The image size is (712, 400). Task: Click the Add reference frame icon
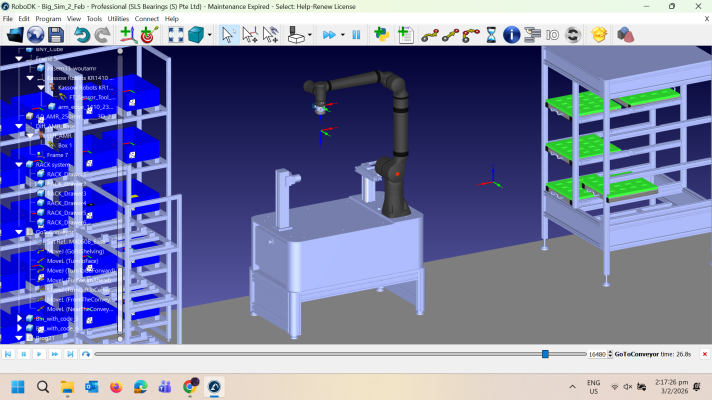tap(128, 35)
